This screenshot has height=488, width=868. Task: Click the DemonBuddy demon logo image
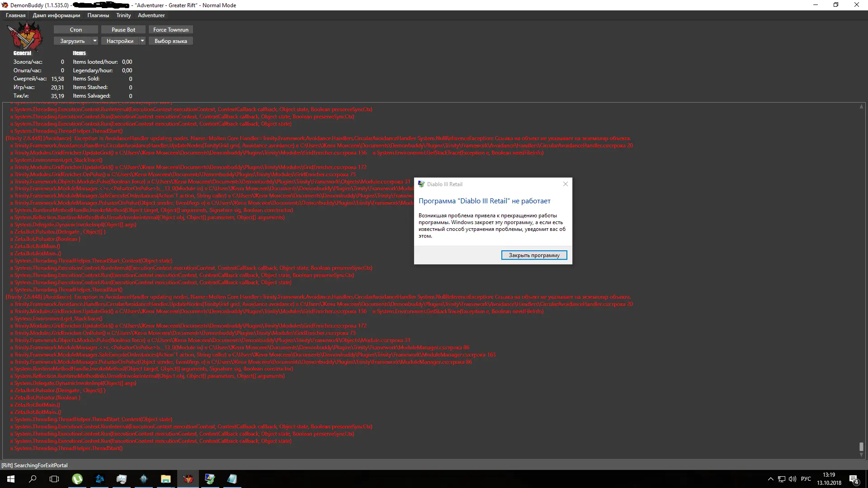(25, 37)
